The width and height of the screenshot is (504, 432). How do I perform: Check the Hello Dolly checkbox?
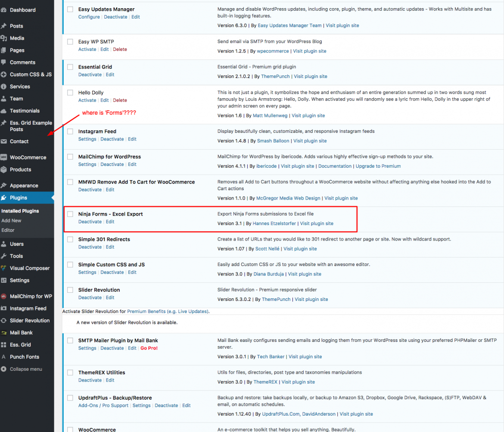coord(70,93)
